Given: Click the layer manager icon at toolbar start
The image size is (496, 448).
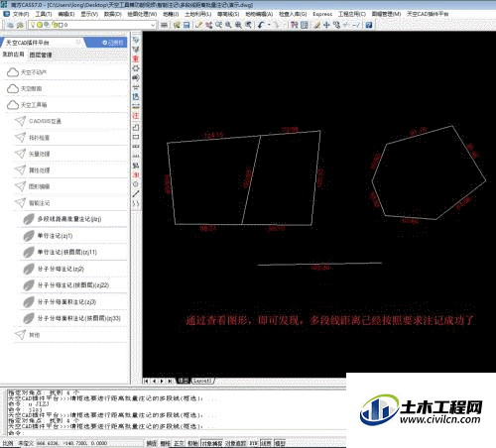Looking at the screenshot, I should (x=11, y=25).
